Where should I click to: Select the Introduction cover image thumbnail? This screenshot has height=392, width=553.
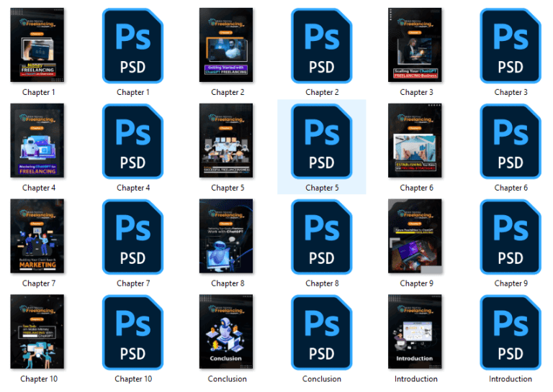(x=415, y=332)
